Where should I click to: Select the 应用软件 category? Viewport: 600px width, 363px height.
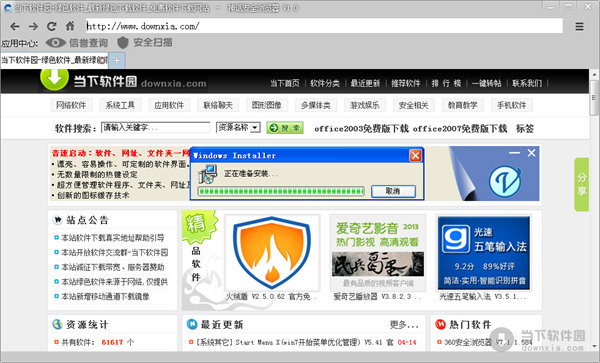pyautogui.click(x=169, y=105)
